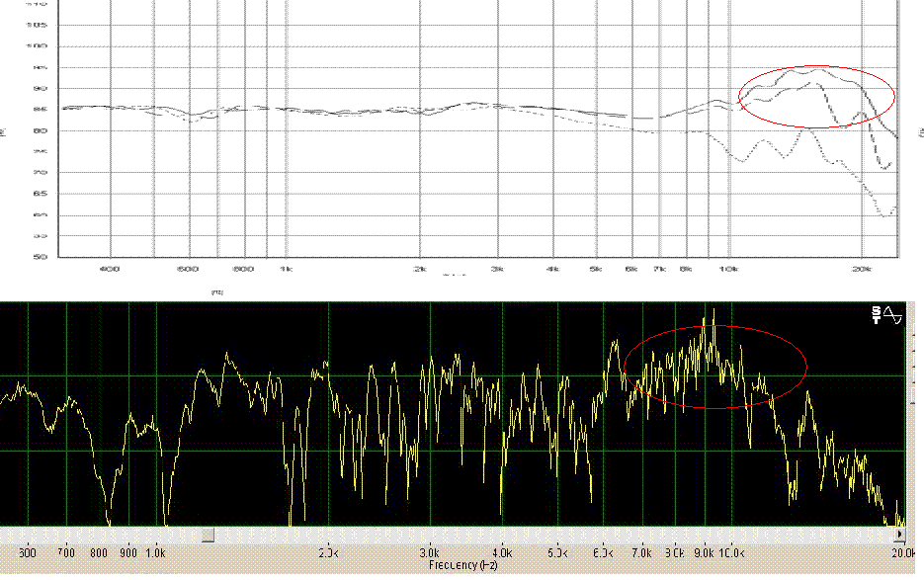Click the horizontal scrollbar thumb under the spectrum
Screen dimensions: 924x580
(x=208, y=535)
